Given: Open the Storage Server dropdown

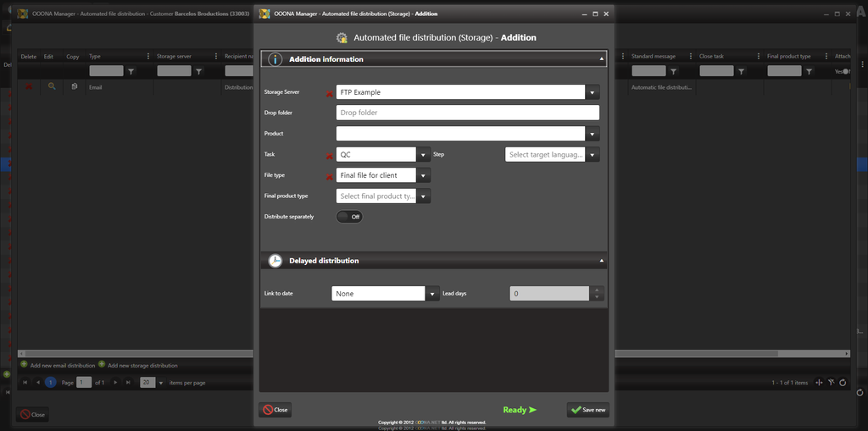Looking at the screenshot, I should [593, 92].
